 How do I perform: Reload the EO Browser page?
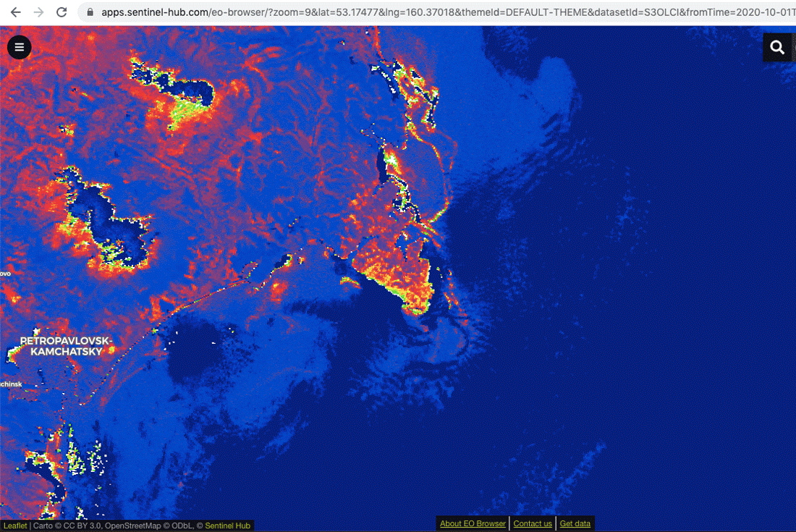point(62,12)
